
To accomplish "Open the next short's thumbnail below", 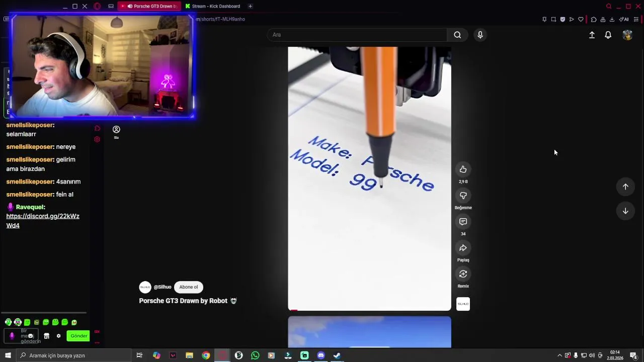I will pos(369,332).
